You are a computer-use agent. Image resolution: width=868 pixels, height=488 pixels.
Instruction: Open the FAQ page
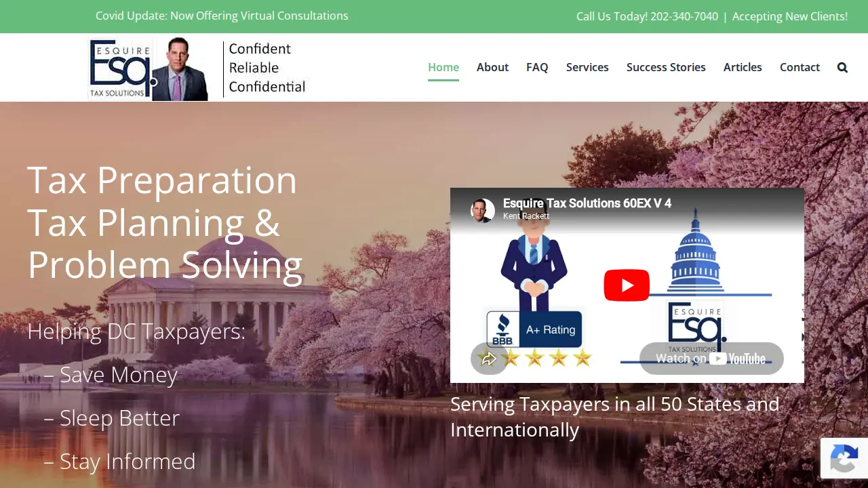pos(537,67)
